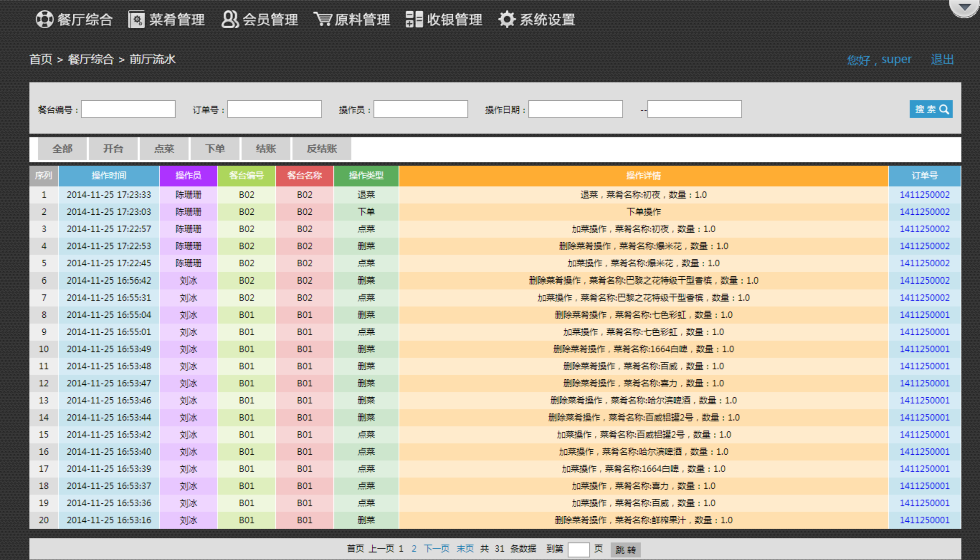
Task: Click the 订单号 column header
Action: pos(925,176)
